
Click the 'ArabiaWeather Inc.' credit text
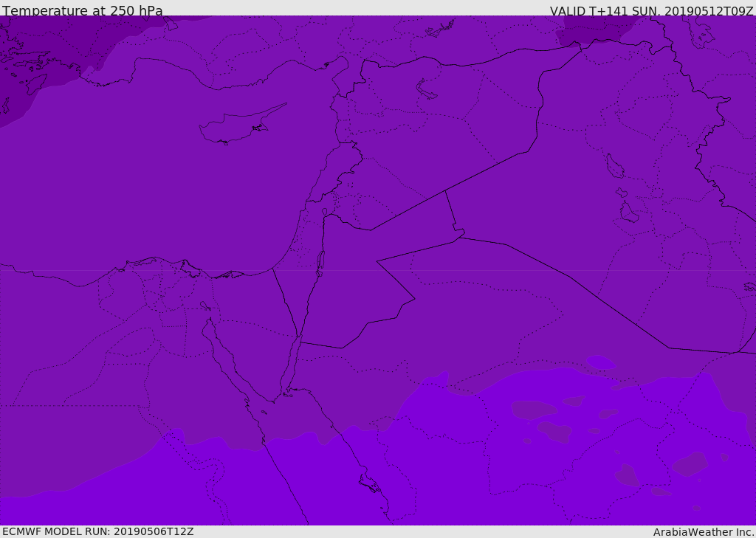(704, 532)
